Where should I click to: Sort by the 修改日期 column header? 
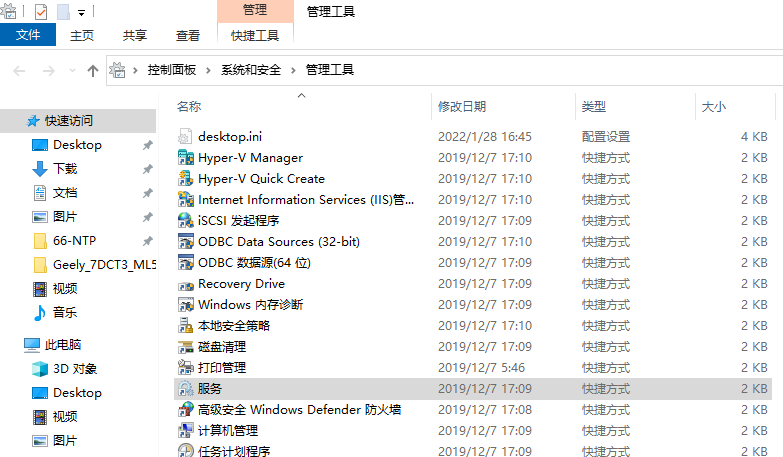[x=462, y=106]
